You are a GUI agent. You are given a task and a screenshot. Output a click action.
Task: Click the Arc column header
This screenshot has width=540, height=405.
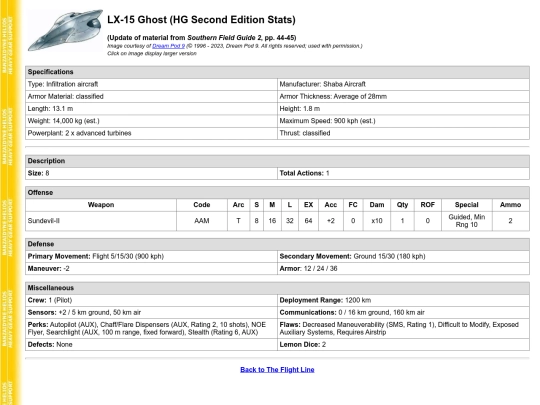click(x=238, y=205)
